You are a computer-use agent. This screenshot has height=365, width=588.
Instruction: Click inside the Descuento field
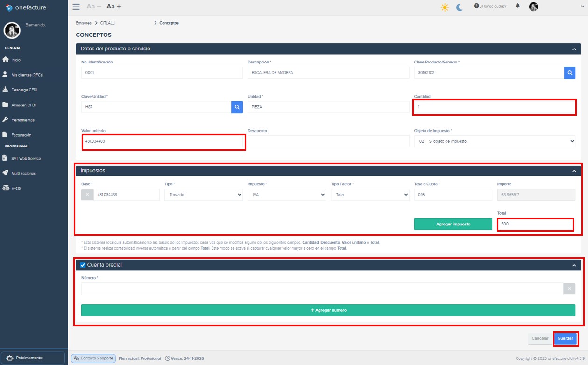click(x=327, y=141)
